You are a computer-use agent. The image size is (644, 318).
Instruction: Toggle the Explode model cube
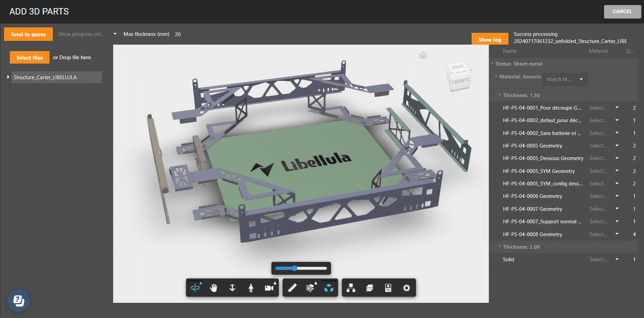tap(329, 288)
